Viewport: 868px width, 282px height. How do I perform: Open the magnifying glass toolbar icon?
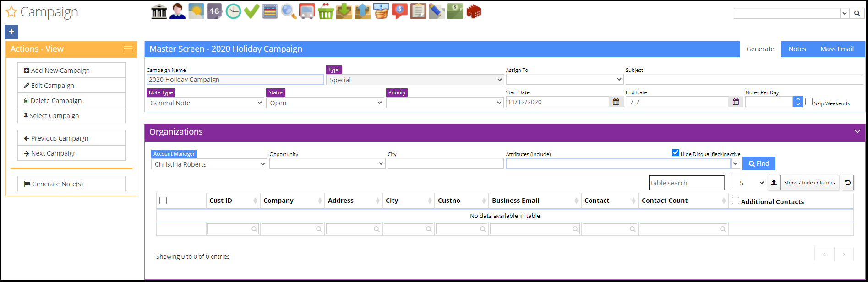[x=288, y=11]
